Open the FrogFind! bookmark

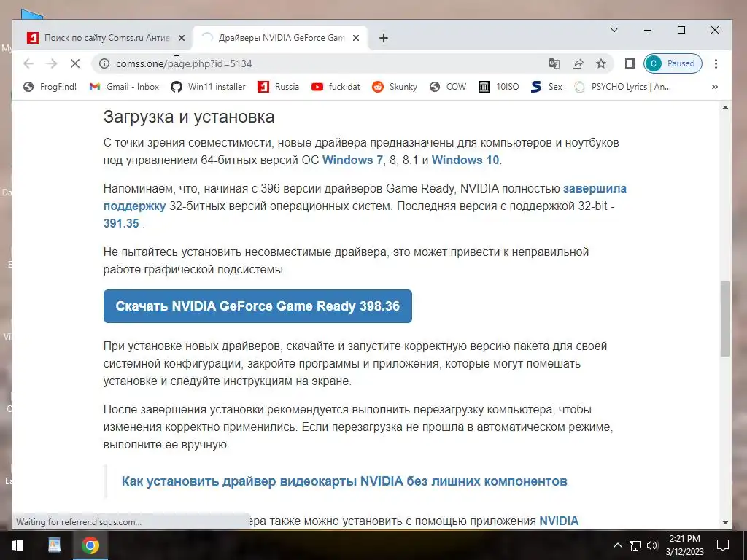pyautogui.click(x=50, y=87)
